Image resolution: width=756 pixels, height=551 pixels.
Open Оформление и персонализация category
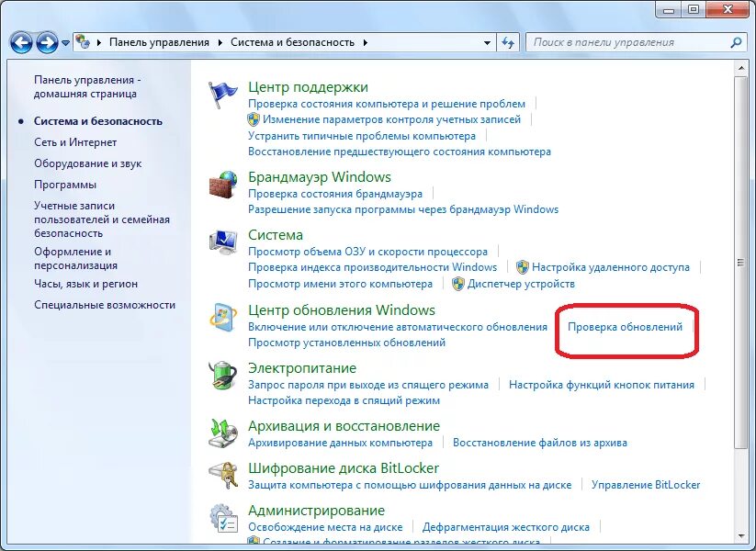[75, 258]
